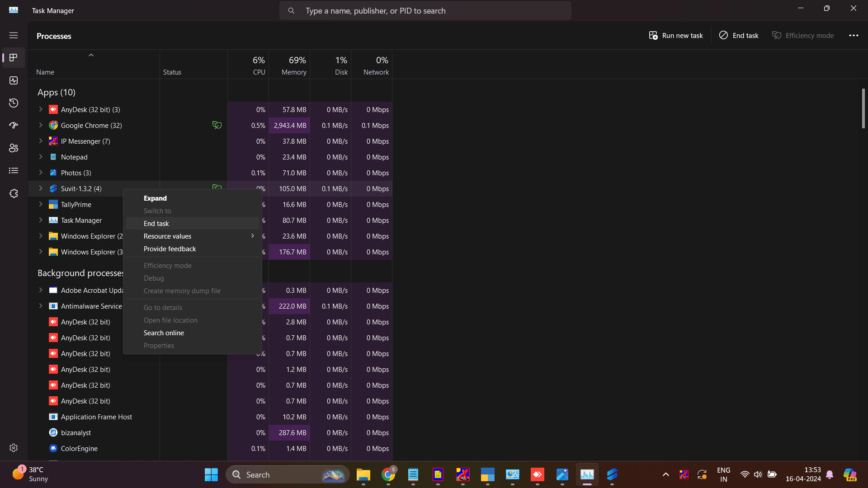Click the bizanalyst process icon
Screen dimensions: 868x488
click(53, 432)
